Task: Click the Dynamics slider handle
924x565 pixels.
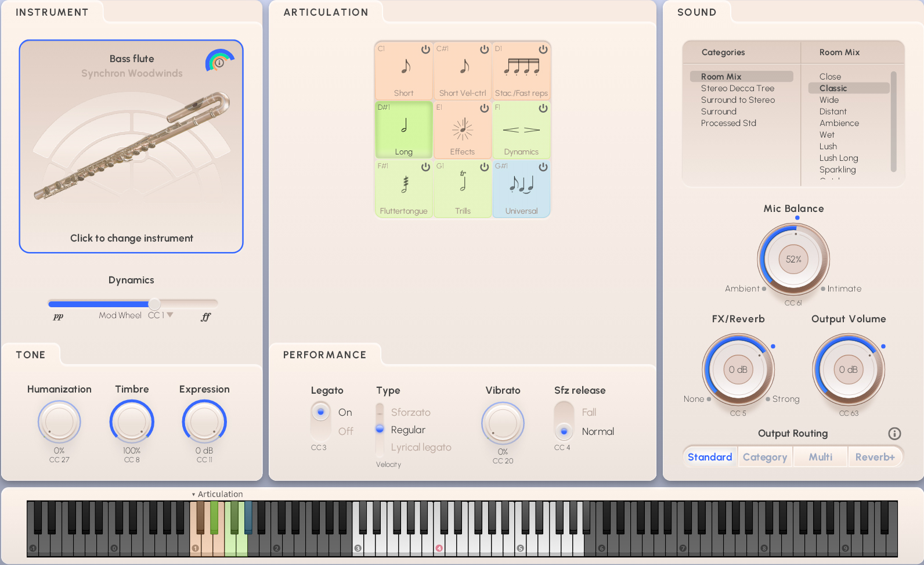Action: click(154, 304)
